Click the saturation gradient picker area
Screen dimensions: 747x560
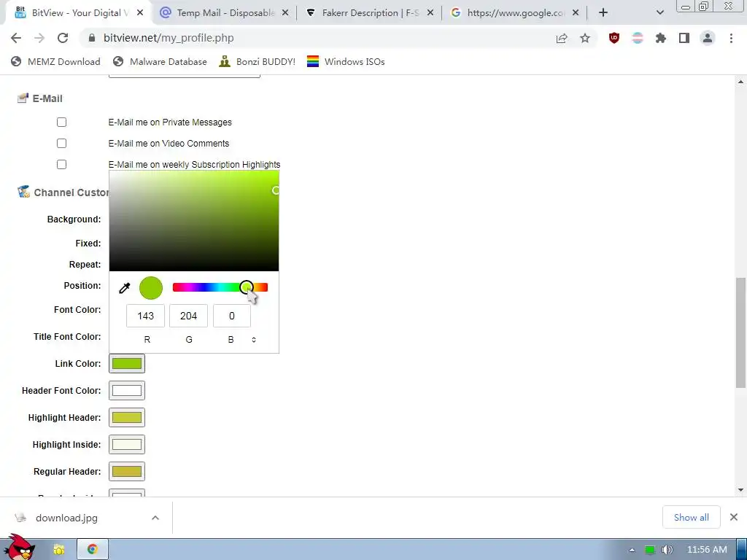click(x=194, y=221)
